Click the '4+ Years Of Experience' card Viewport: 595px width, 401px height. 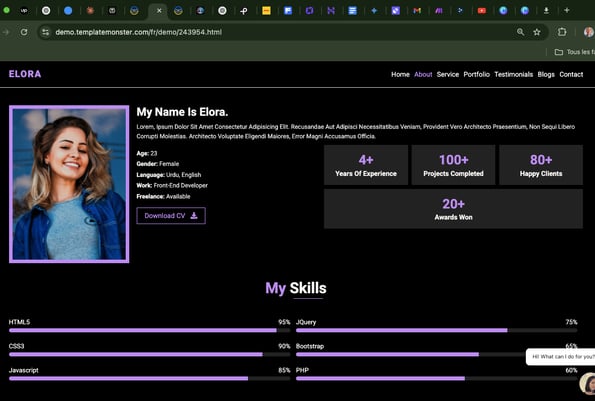coord(366,165)
